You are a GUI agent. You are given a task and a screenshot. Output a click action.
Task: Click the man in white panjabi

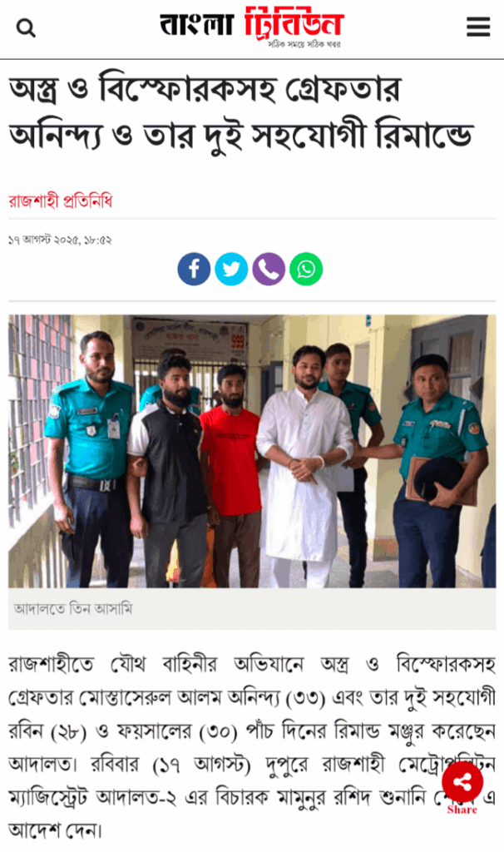coord(303,466)
